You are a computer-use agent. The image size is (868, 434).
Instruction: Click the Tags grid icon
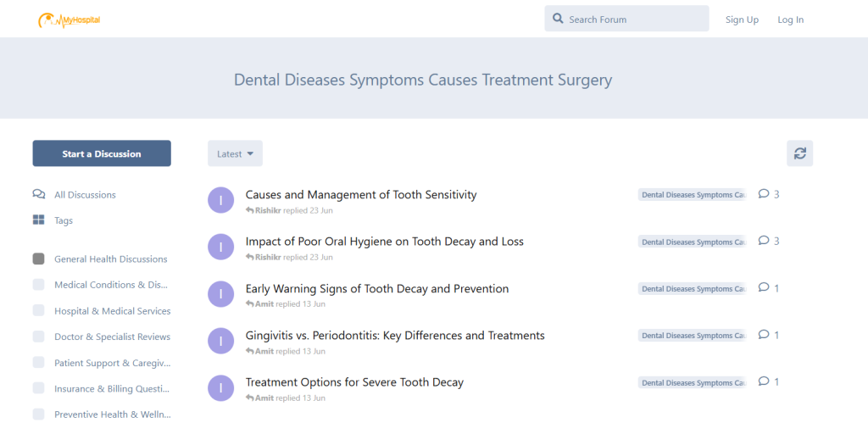pos(39,220)
